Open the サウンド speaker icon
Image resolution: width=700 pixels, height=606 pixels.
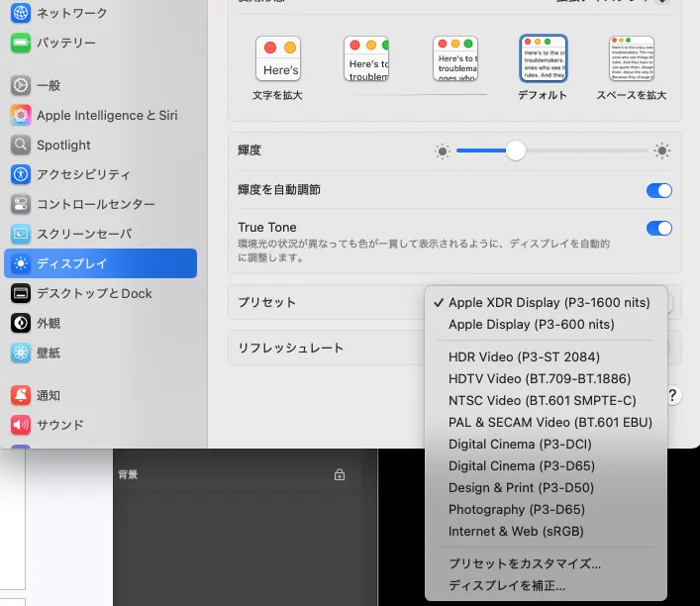click(x=21, y=425)
